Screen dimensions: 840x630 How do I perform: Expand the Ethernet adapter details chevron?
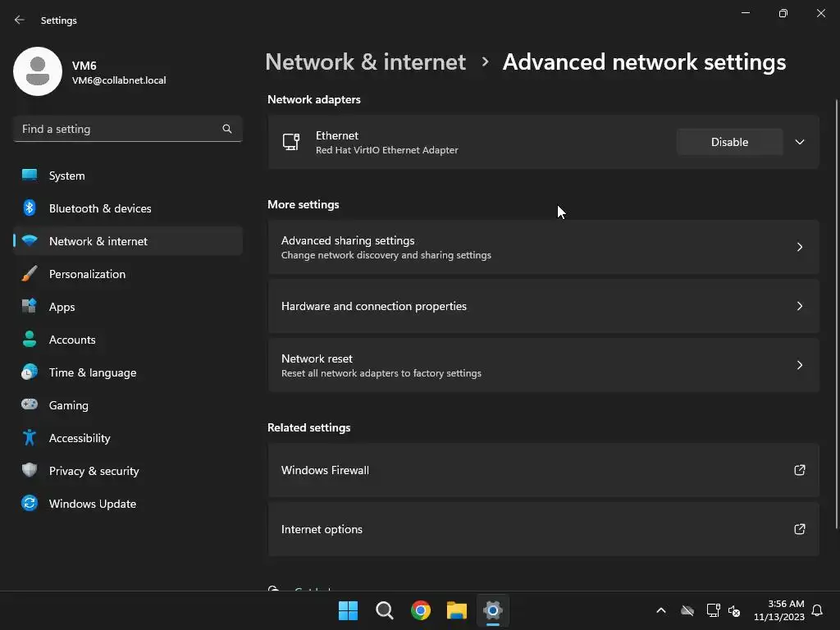tap(799, 142)
